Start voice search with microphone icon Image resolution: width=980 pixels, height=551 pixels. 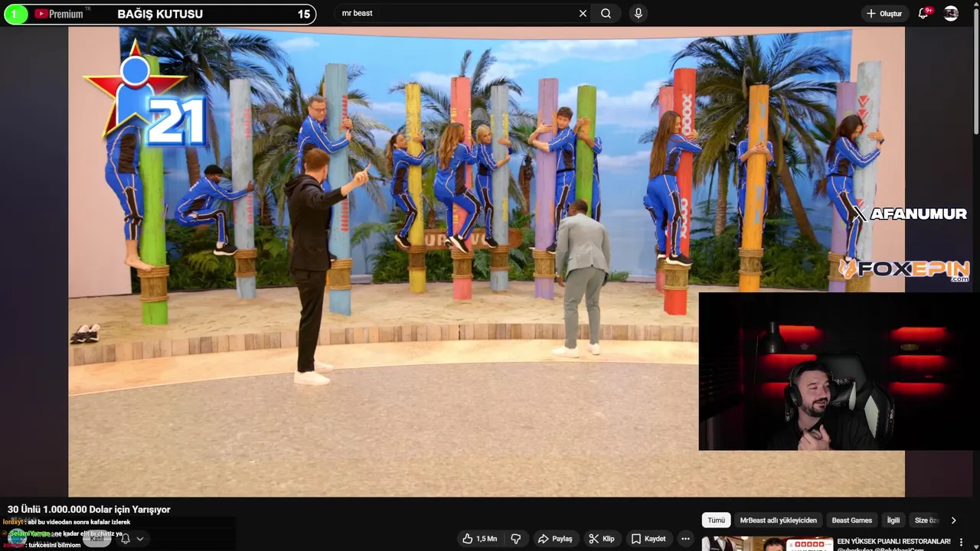tap(639, 13)
